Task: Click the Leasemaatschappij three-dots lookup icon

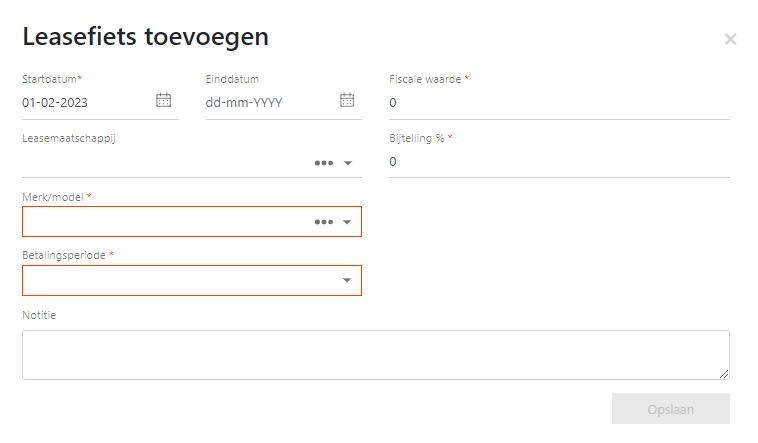Action: coord(324,163)
